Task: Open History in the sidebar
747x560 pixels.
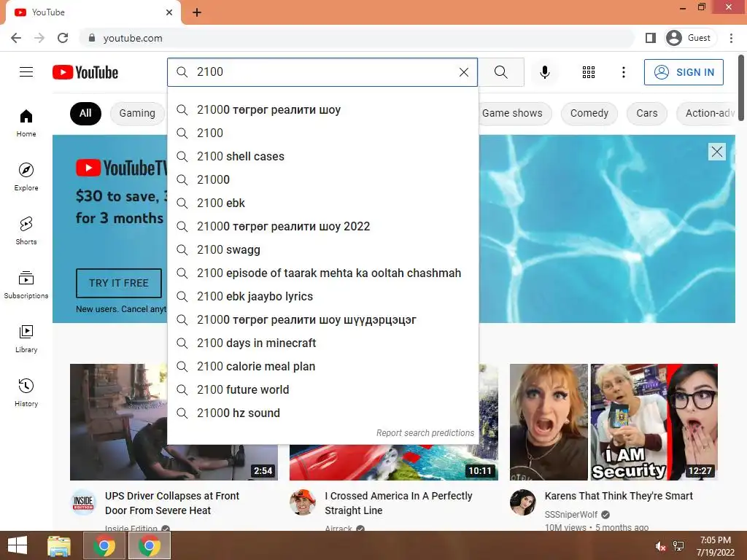Action: [x=26, y=392]
